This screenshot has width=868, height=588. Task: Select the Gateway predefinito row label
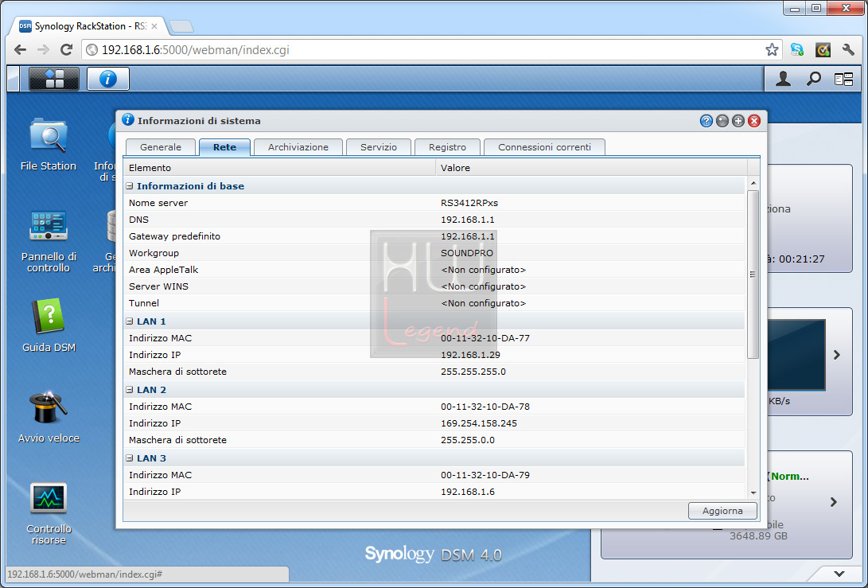click(174, 236)
